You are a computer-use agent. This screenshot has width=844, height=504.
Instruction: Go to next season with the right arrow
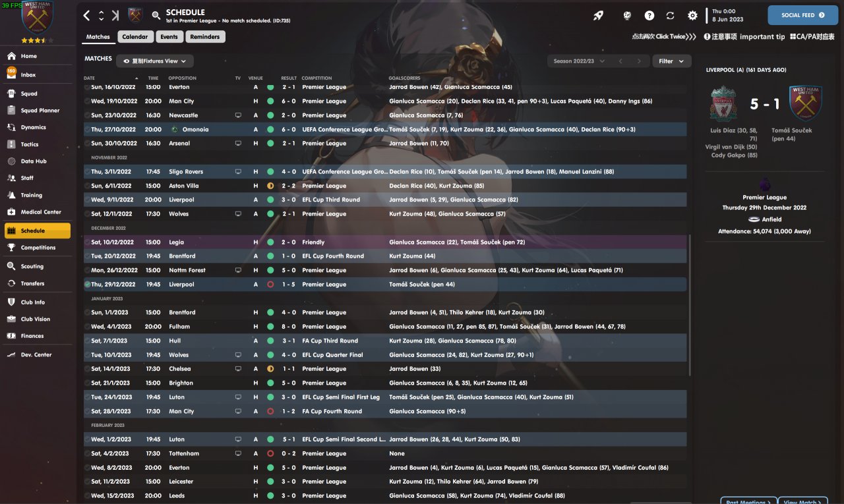tap(638, 61)
